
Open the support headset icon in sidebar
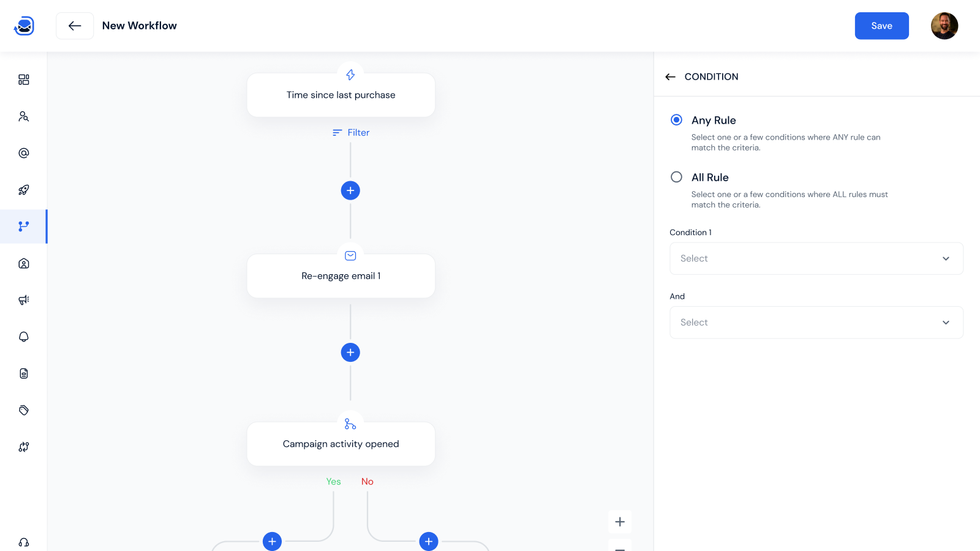pyautogui.click(x=24, y=542)
